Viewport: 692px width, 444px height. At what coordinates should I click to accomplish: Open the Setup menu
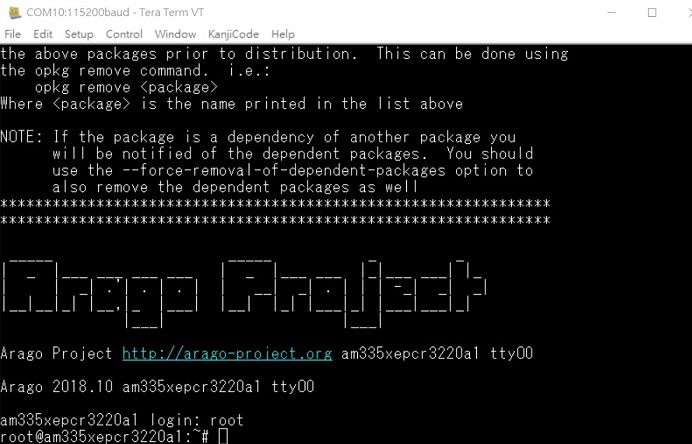click(x=79, y=34)
